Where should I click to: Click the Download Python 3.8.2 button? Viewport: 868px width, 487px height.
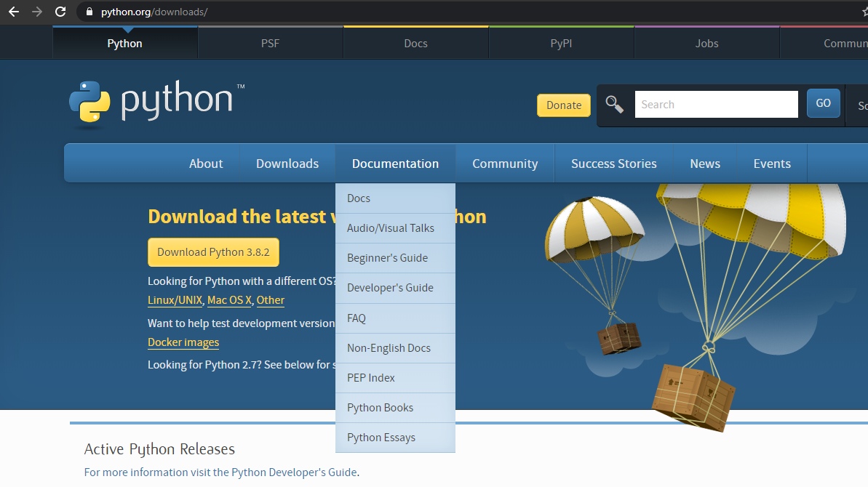pos(212,252)
